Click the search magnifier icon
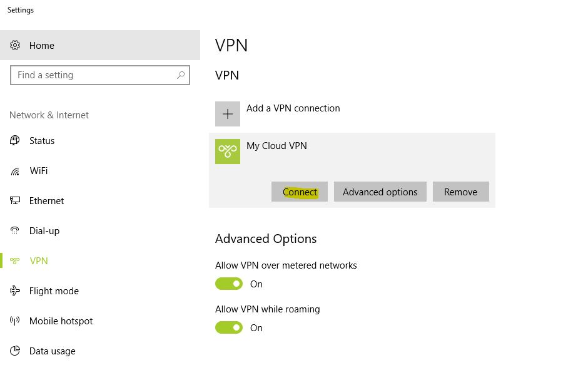Viewport: 588px width, 365px height. [x=181, y=75]
